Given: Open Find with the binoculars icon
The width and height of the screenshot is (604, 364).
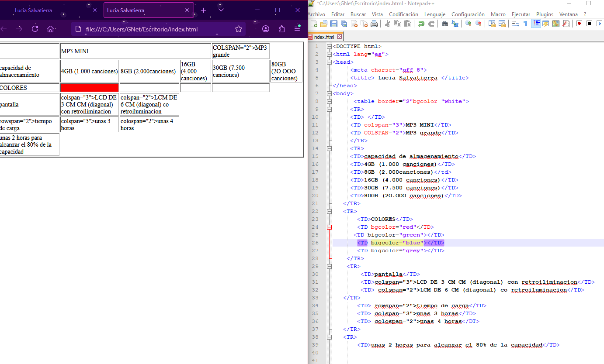Looking at the screenshot, I should [444, 24].
